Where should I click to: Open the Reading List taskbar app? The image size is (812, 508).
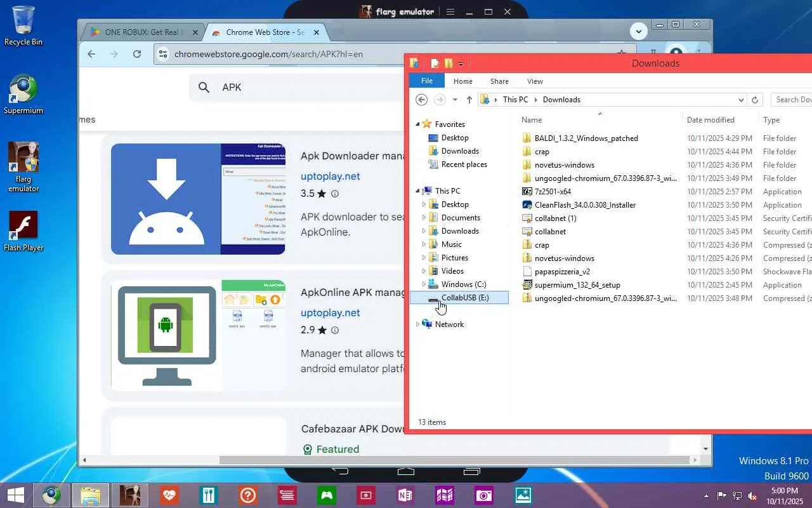click(x=287, y=495)
